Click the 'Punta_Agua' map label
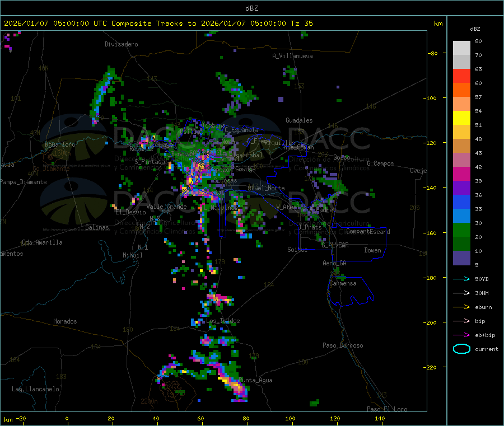This screenshot has width=504, height=426. [255, 380]
